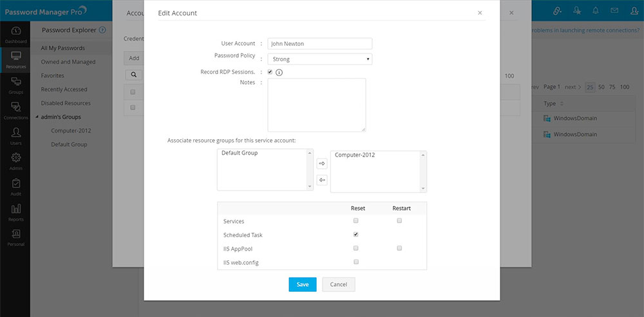Uncheck the Record RDP Sessions checkbox

(x=270, y=72)
